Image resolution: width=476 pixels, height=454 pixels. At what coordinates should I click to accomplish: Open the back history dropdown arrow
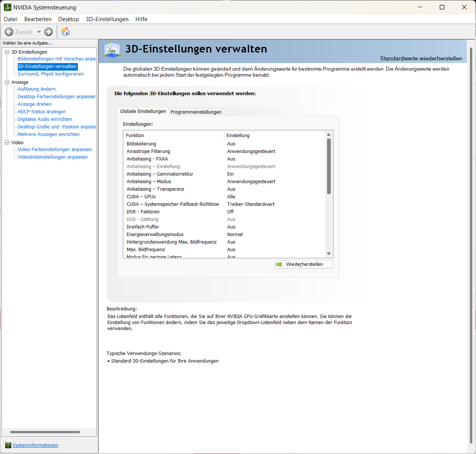pyautogui.click(x=39, y=32)
